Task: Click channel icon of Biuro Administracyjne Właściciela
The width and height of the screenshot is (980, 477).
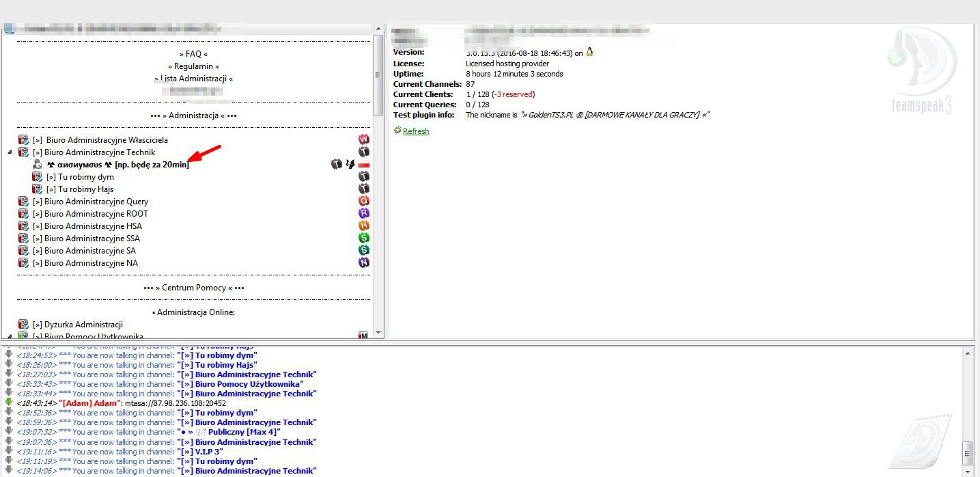Action: 24,140
